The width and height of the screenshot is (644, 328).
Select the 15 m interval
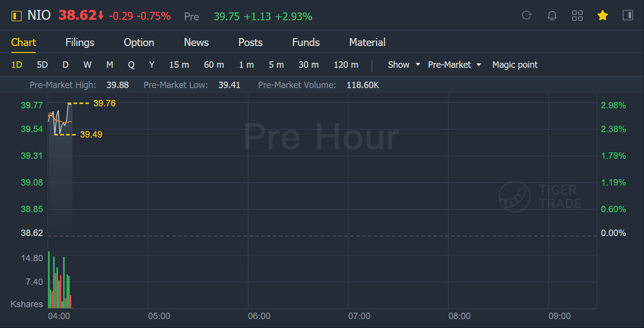pyautogui.click(x=179, y=65)
